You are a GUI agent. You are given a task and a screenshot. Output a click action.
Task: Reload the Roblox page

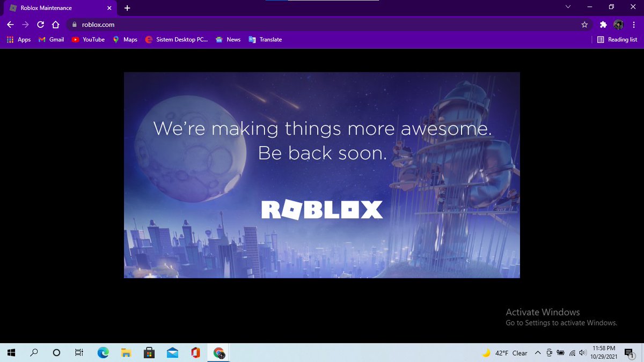(40, 25)
